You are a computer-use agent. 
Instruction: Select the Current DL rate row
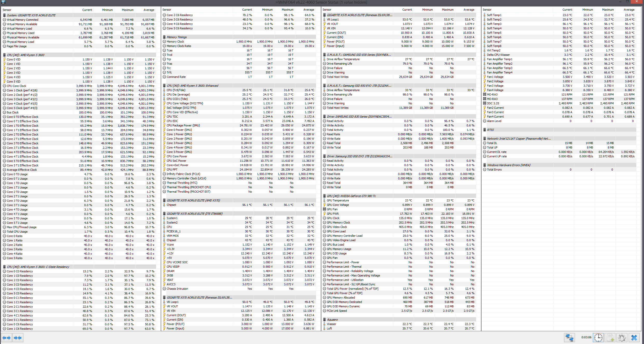click(559, 152)
